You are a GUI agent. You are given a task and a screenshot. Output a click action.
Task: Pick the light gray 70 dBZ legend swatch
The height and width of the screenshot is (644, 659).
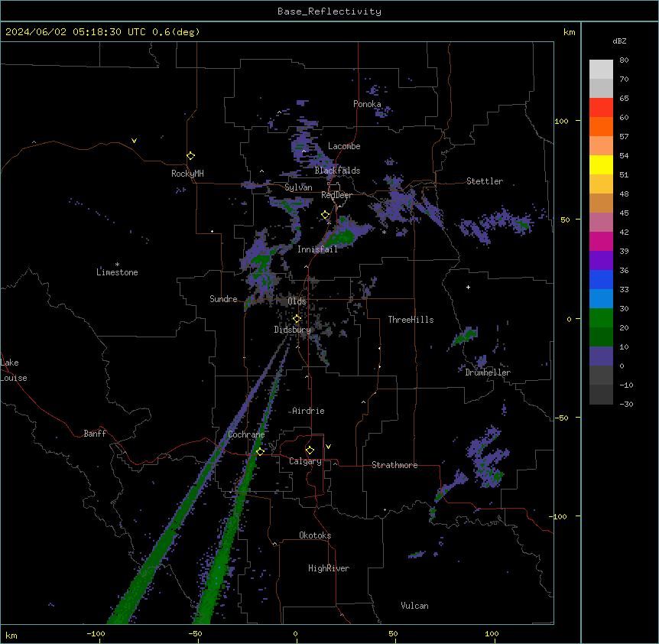click(601, 88)
